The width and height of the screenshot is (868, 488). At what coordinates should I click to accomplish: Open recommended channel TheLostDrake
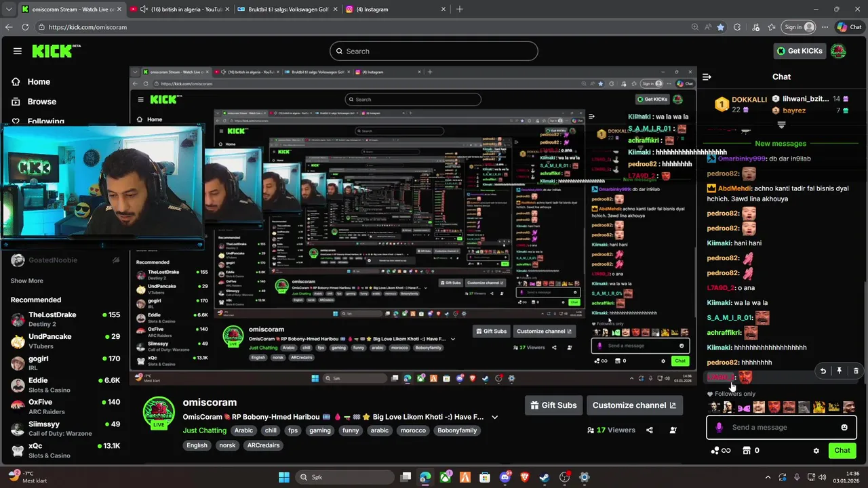(65, 319)
